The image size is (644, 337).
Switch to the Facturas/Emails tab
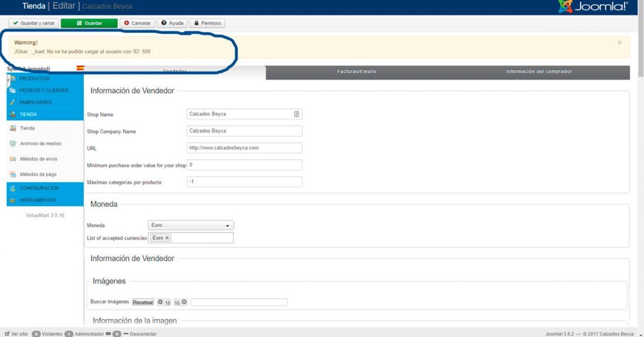(x=357, y=72)
